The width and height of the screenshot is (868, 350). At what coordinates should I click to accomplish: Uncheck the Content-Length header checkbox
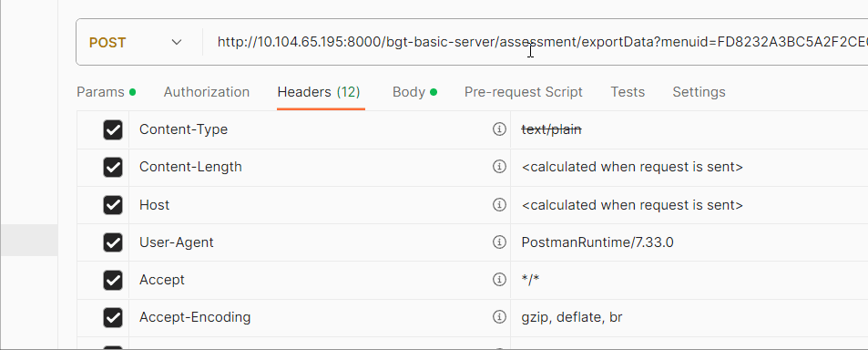113,167
